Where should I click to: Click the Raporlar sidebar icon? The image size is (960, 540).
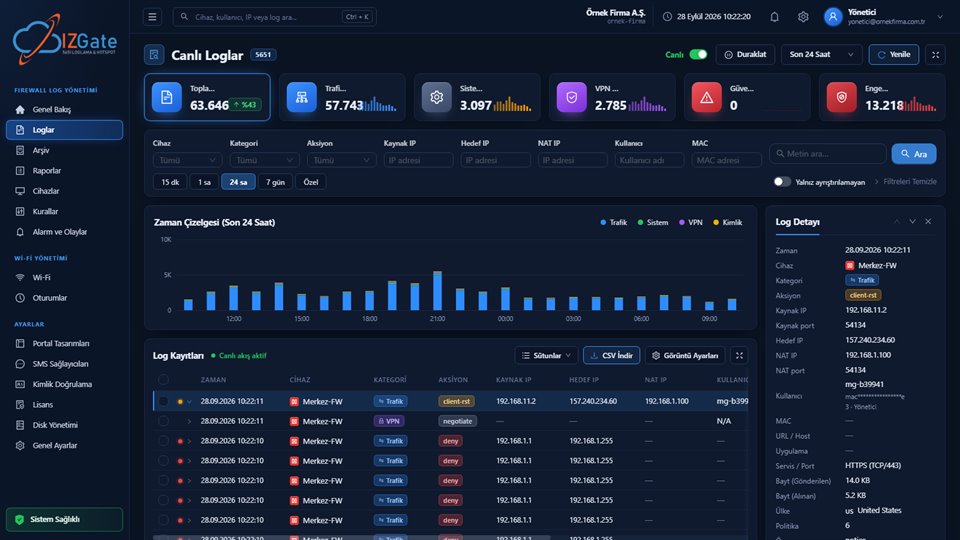click(x=20, y=171)
